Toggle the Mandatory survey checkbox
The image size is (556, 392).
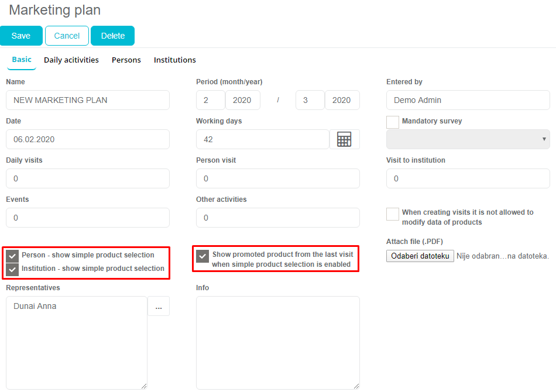393,122
